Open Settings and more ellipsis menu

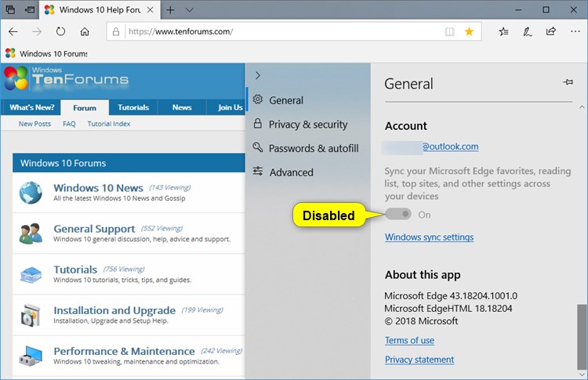(575, 31)
